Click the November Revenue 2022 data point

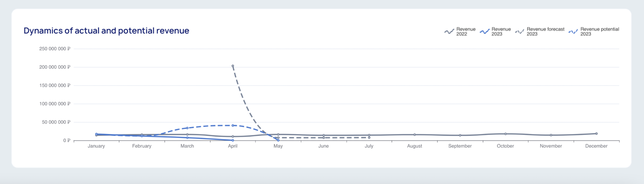(x=551, y=135)
